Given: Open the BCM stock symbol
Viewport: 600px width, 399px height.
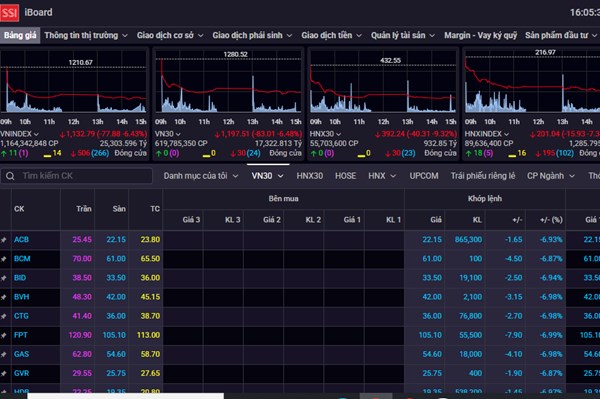Looking at the screenshot, I should pyautogui.click(x=22, y=259).
